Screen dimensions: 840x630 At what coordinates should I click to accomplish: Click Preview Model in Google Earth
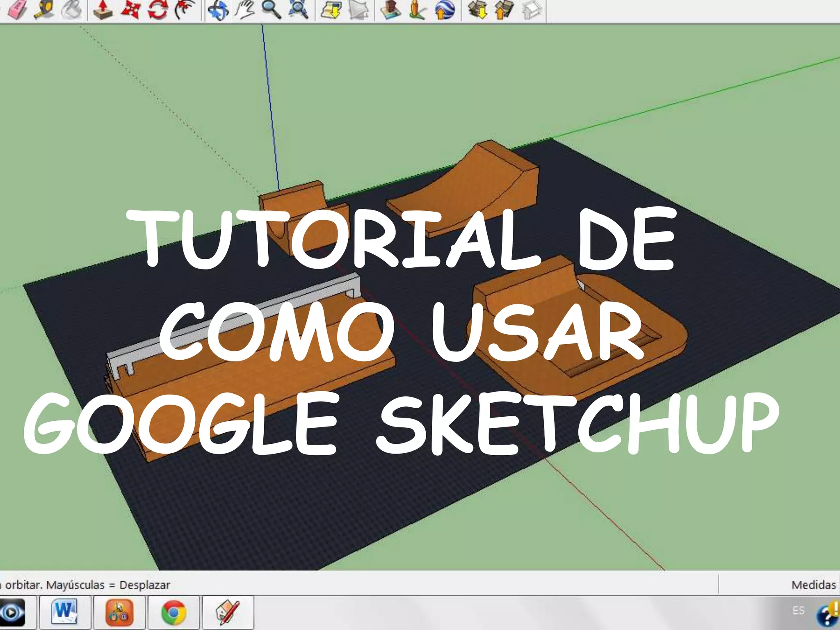[x=445, y=9]
